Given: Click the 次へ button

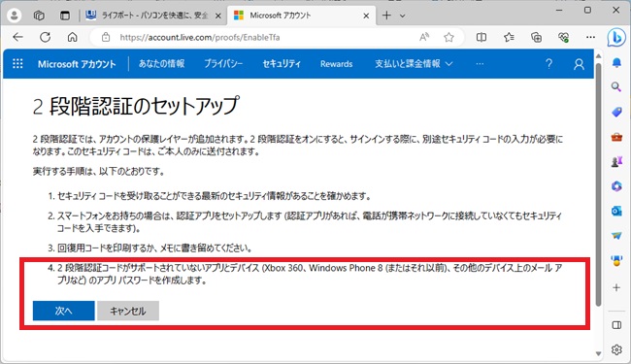Looking at the screenshot, I should point(63,311).
